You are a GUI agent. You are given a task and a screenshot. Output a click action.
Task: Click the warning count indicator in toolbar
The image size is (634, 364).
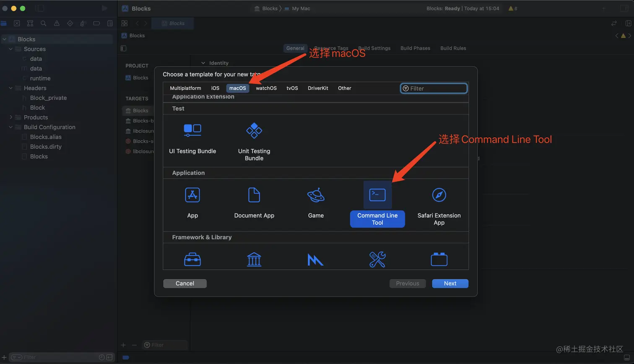click(x=513, y=8)
